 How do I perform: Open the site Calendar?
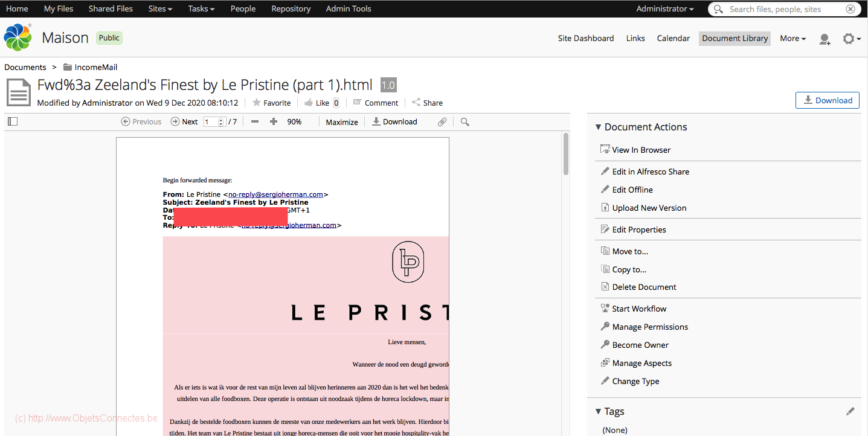(674, 38)
